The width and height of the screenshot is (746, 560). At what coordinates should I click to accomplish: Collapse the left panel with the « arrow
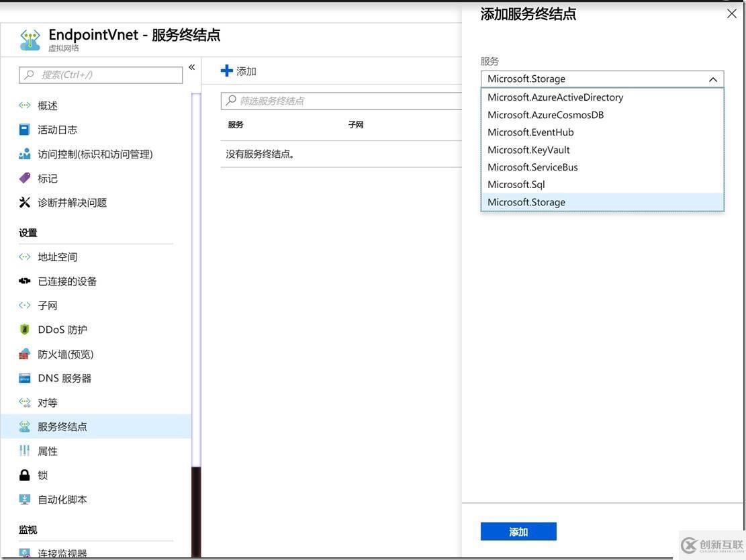tap(191, 66)
